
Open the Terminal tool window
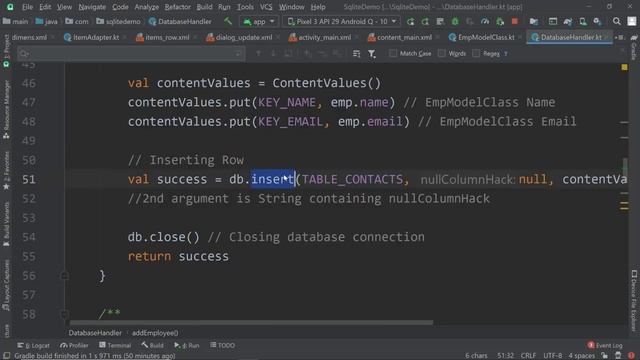pos(115,345)
